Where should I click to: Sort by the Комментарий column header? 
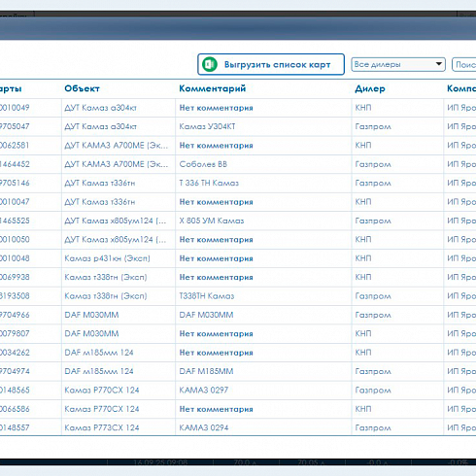coord(213,88)
